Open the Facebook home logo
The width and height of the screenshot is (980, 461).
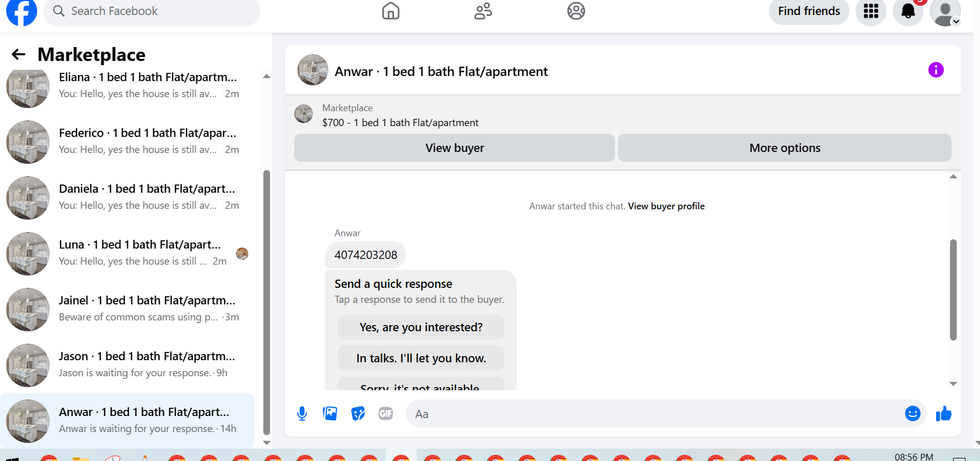pos(22,11)
